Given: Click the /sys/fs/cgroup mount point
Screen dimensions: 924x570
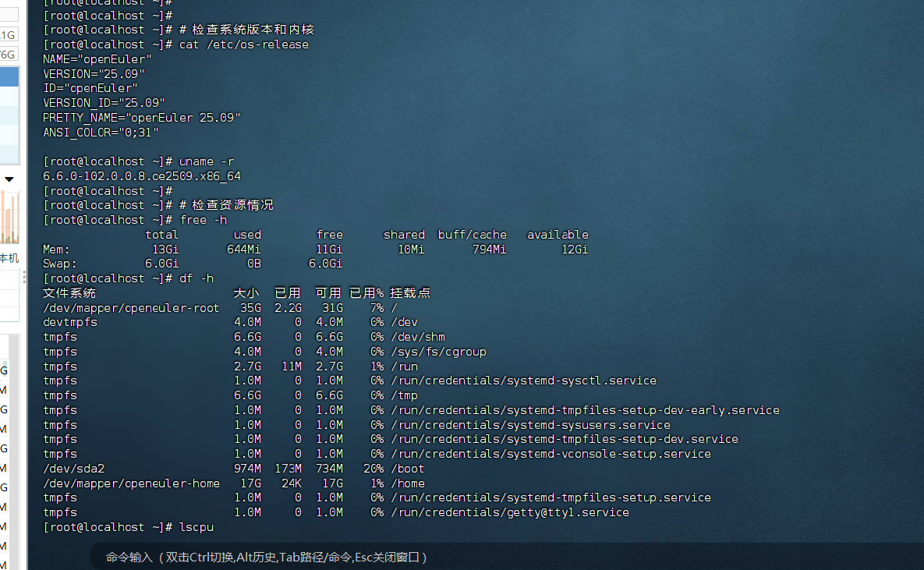Looking at the screenshot, I should [x=438, y=352].
